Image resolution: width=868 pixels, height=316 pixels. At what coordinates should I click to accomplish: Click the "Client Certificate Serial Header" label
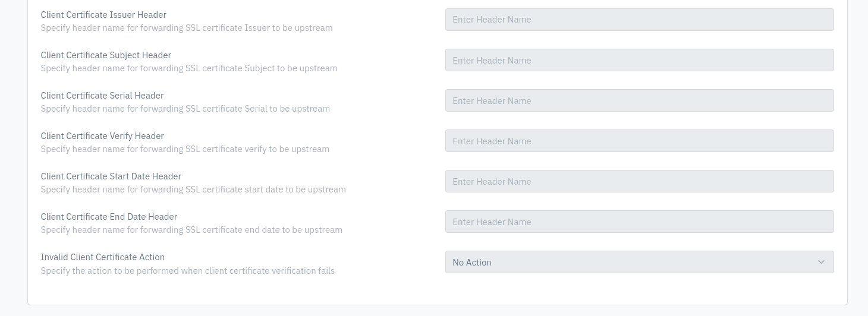102,95
